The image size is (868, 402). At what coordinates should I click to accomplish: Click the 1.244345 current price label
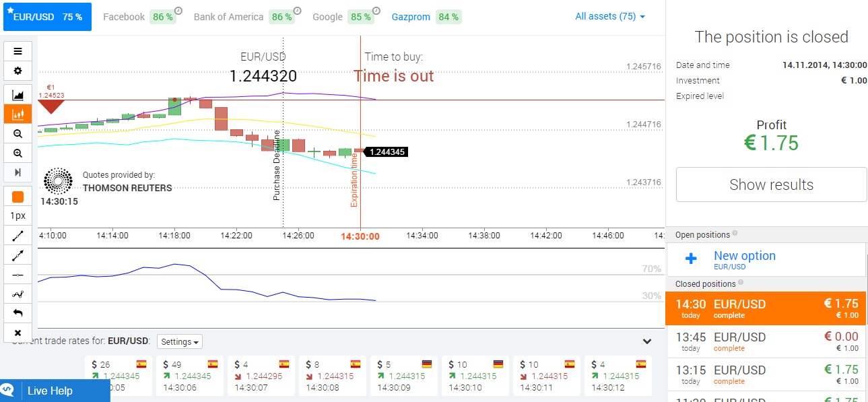tap(386, 152)
